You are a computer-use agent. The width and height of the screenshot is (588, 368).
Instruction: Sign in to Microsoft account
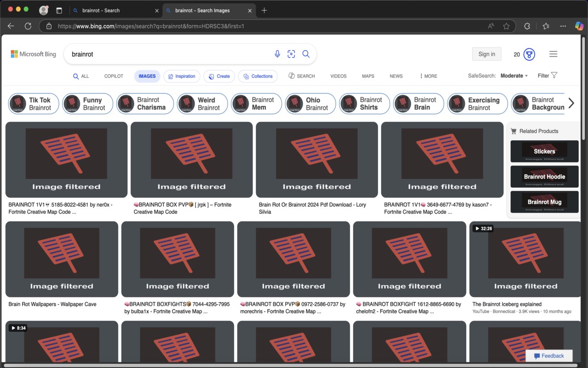coord(487,54)
